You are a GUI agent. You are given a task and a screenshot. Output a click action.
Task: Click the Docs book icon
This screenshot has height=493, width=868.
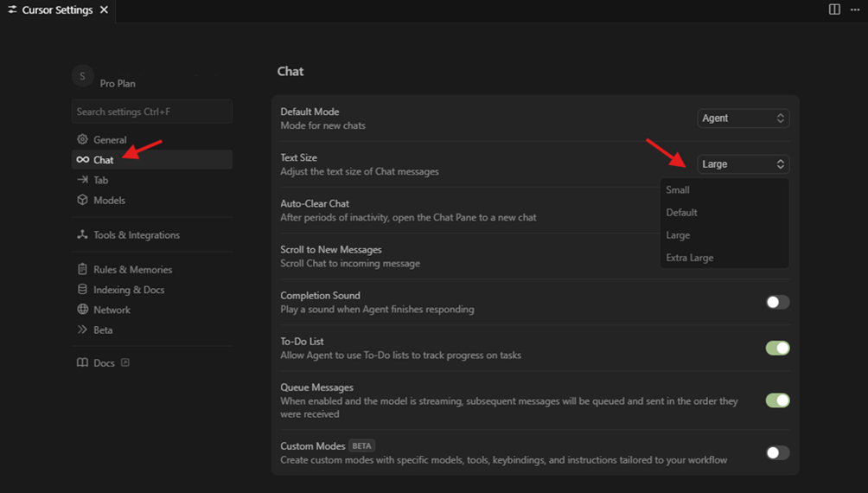point(82,362)
